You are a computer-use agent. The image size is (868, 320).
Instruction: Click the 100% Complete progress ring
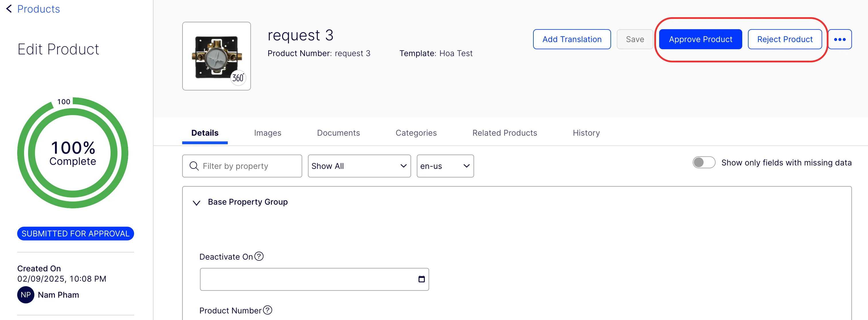coord(73,153)
